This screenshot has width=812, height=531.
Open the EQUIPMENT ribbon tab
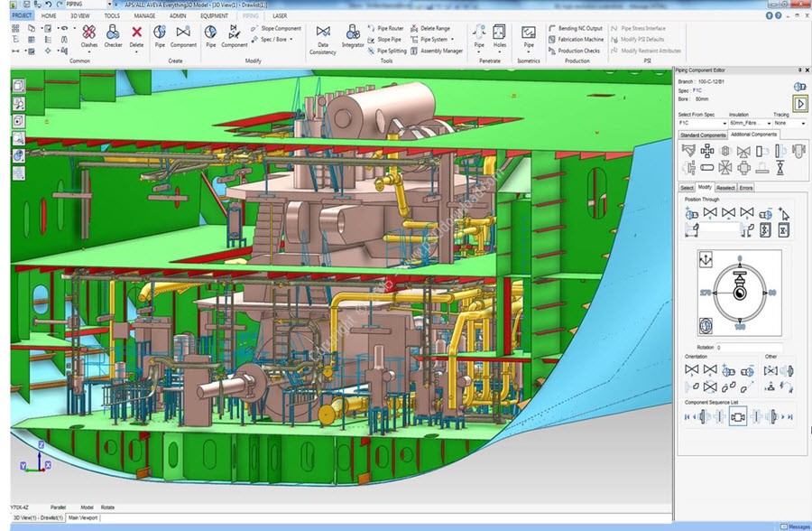tap(215, 15)
